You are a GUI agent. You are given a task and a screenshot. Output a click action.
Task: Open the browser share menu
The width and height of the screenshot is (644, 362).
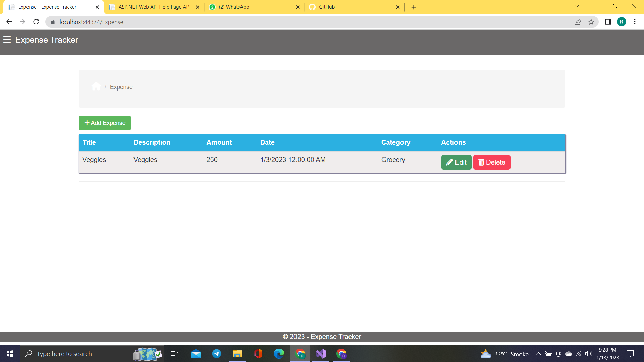[x=578, y=22]
